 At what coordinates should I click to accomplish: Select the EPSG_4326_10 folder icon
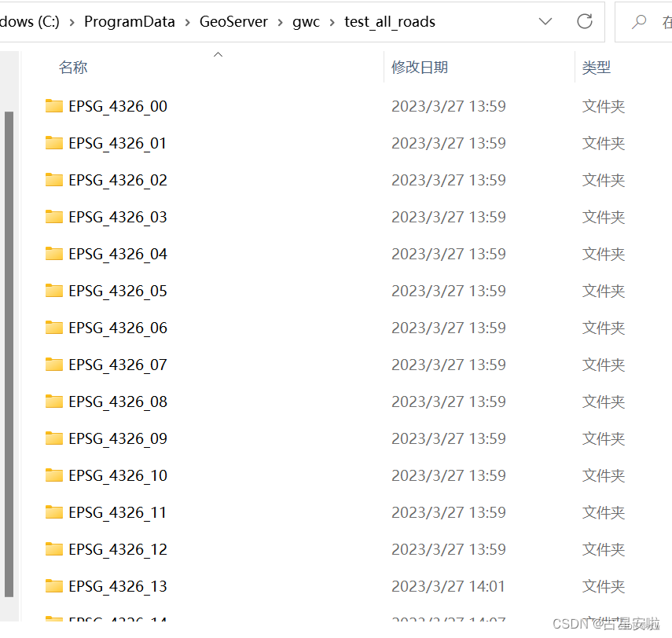(x=54, y=475)
